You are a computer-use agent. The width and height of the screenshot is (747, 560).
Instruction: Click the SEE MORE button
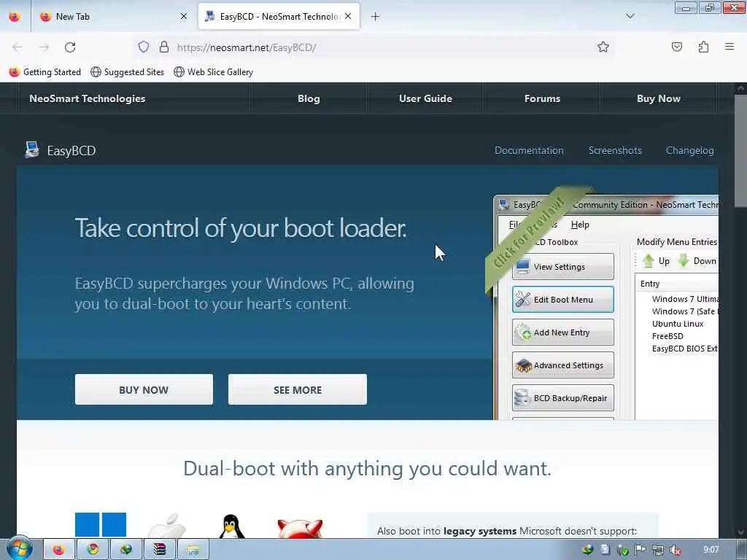[x=298, y=389]
